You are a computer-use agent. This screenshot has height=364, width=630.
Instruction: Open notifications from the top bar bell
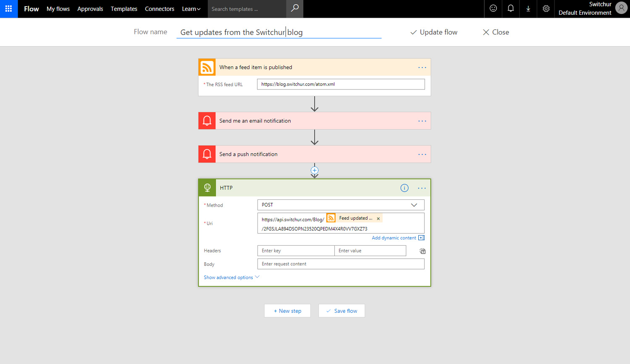510,9
